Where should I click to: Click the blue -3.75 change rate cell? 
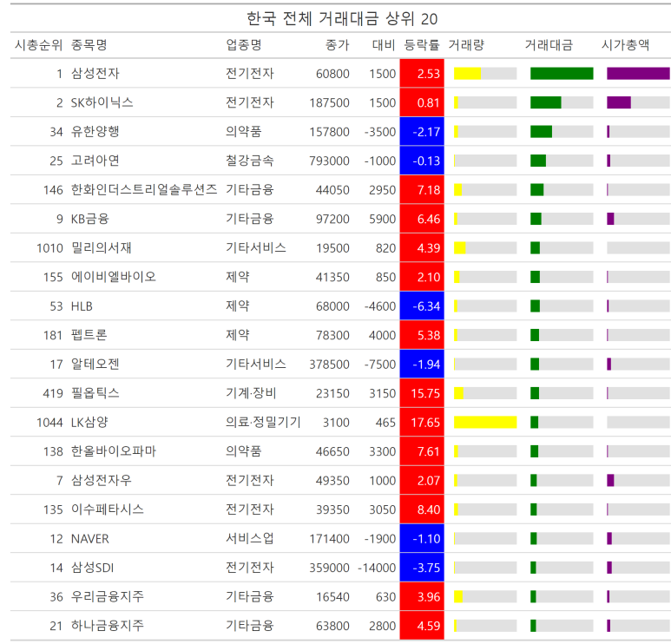[x=422, y=568]
